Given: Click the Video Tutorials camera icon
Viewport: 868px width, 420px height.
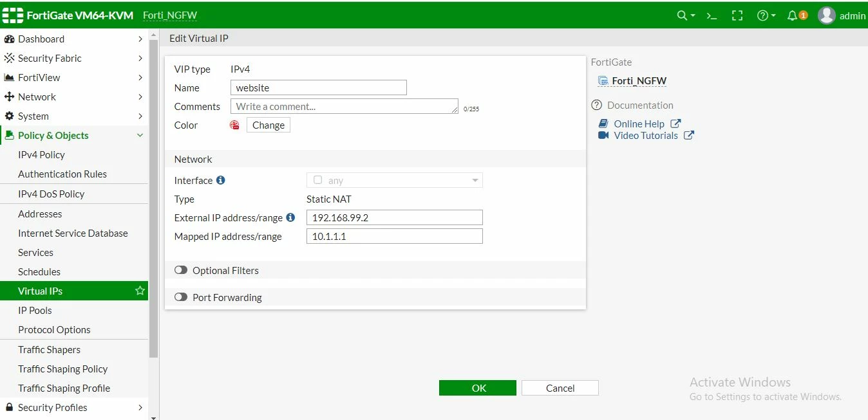Looking at the screenshot, I should 603,135.
